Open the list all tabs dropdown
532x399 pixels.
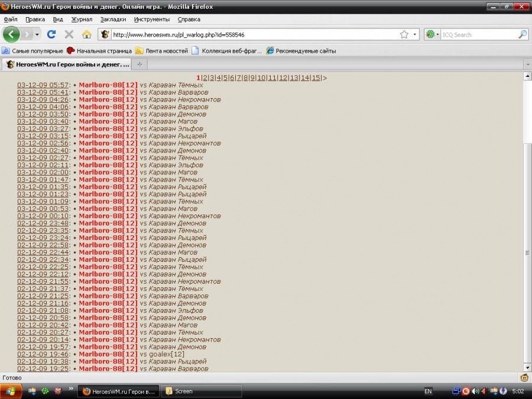(528, 64)
